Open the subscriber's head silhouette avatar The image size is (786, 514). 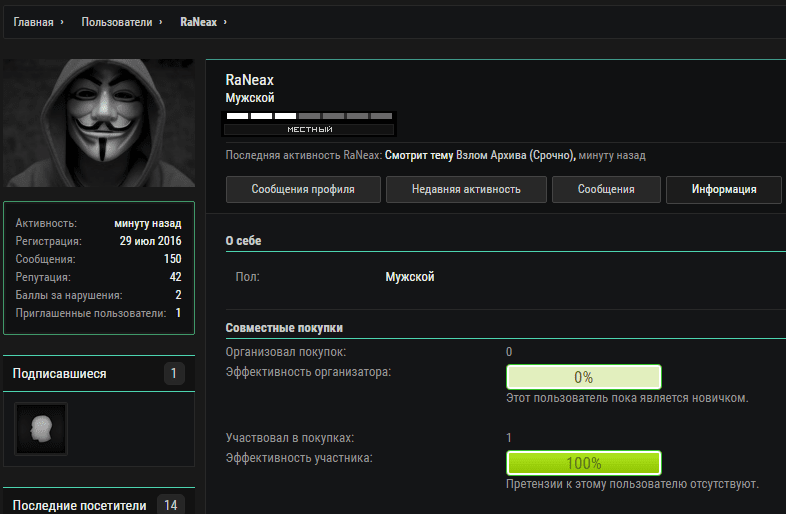tap(41, 428)
